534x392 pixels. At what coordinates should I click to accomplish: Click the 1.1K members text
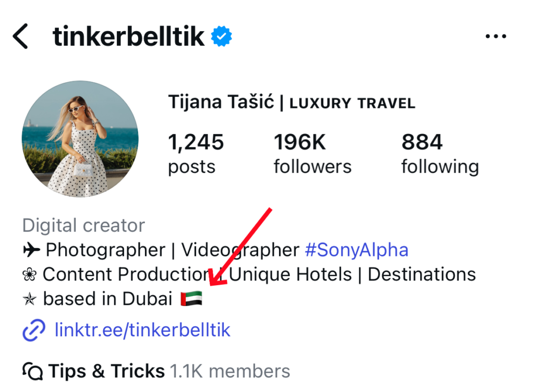(x=230, y=372)
